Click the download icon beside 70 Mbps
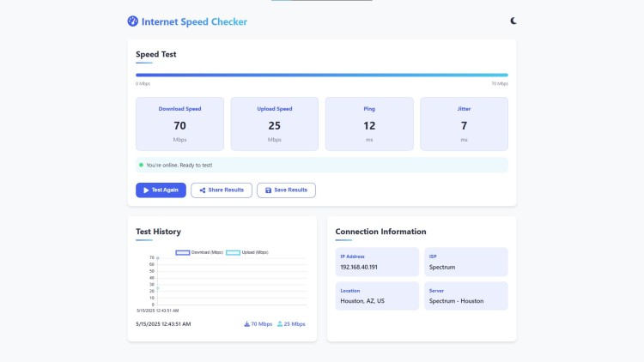Viewport: 644px width, 362px height. click(246, 324)
